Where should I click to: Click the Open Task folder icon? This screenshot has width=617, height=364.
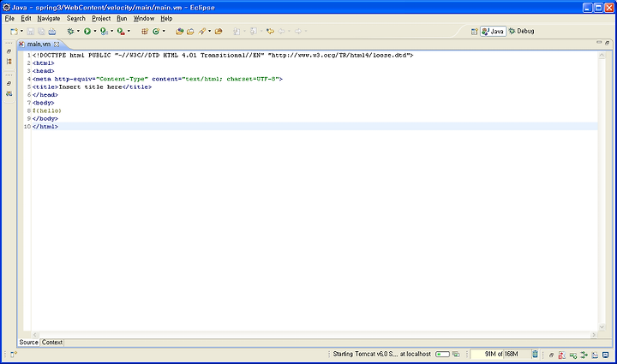pyautogui.click(x=190, y=32)
